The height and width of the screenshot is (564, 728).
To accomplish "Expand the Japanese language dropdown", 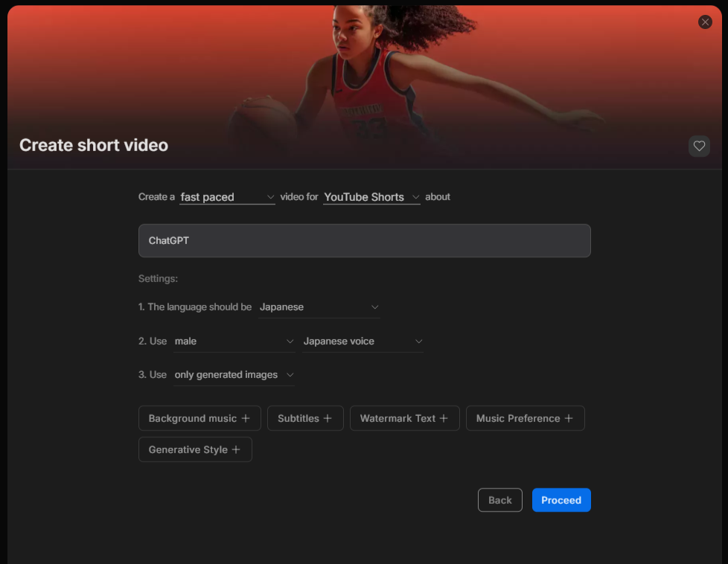I will coord(319,307).
